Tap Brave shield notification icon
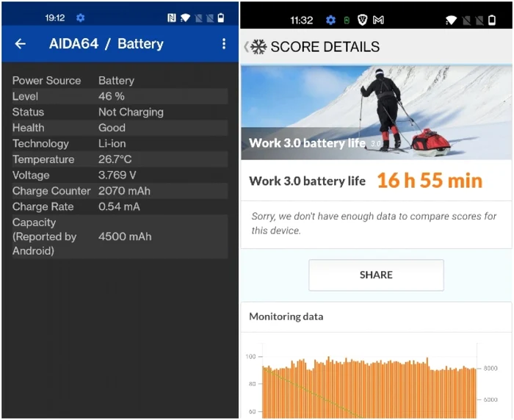 pyautogui.click(x=362, y=21)
